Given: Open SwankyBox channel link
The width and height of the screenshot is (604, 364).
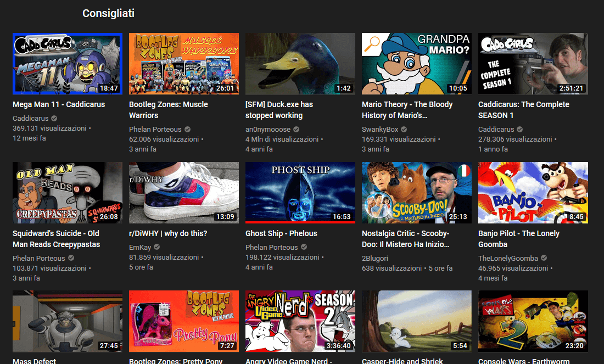Looking at the screenshot, I should 380,130.
